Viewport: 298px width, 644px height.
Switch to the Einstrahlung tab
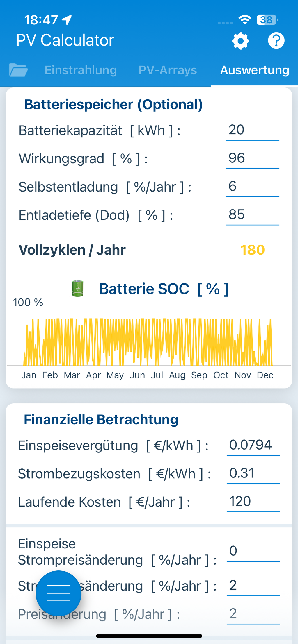[81, 70]
